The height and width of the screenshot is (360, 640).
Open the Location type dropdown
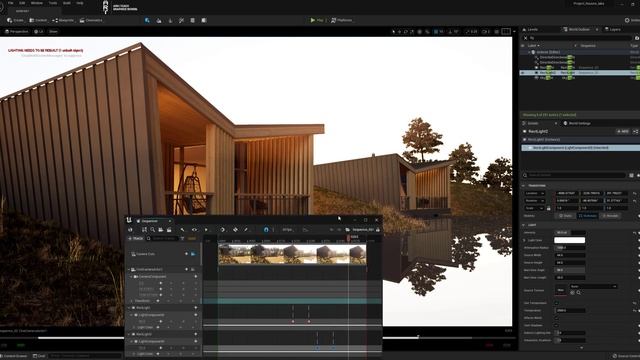535,193
